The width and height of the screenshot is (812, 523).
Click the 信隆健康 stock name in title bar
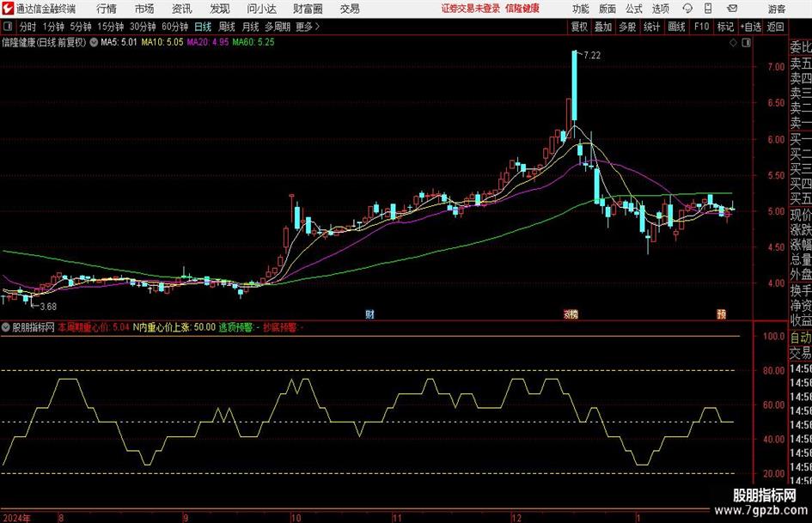(x=522, y=9)
